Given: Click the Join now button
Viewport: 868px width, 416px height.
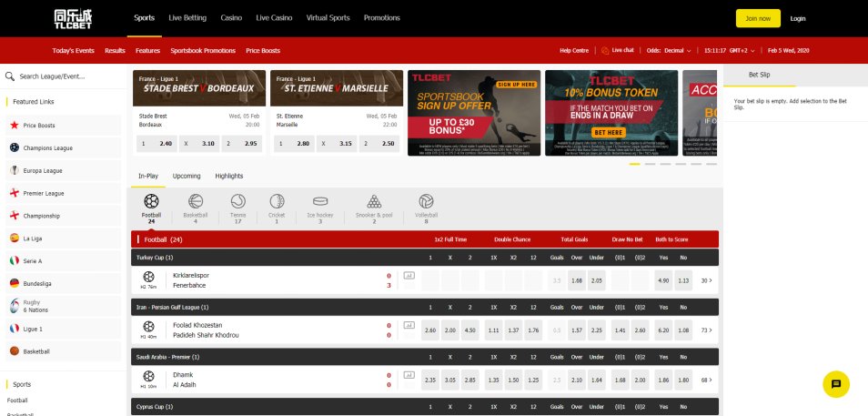Looking at the screenshot, I should click(x=758, y=18).
